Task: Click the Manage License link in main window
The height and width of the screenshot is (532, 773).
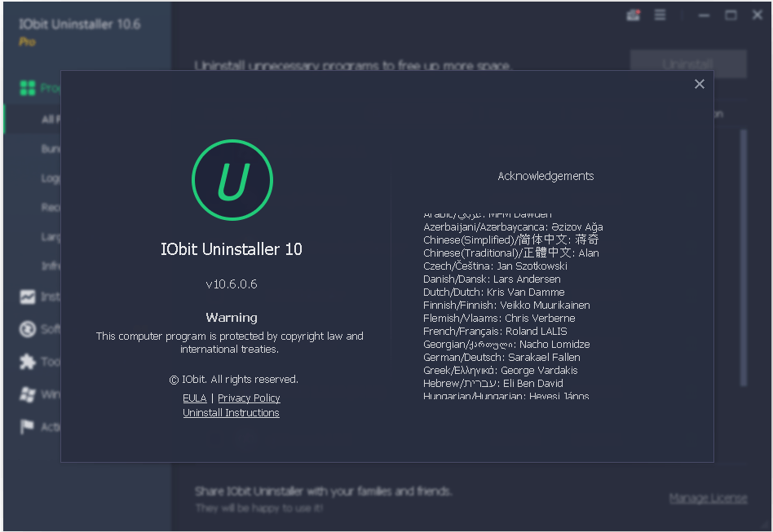Action: click(x=708, y=499)
